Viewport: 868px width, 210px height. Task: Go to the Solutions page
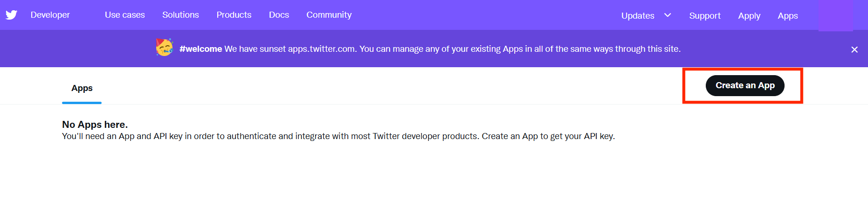(180, 15)
